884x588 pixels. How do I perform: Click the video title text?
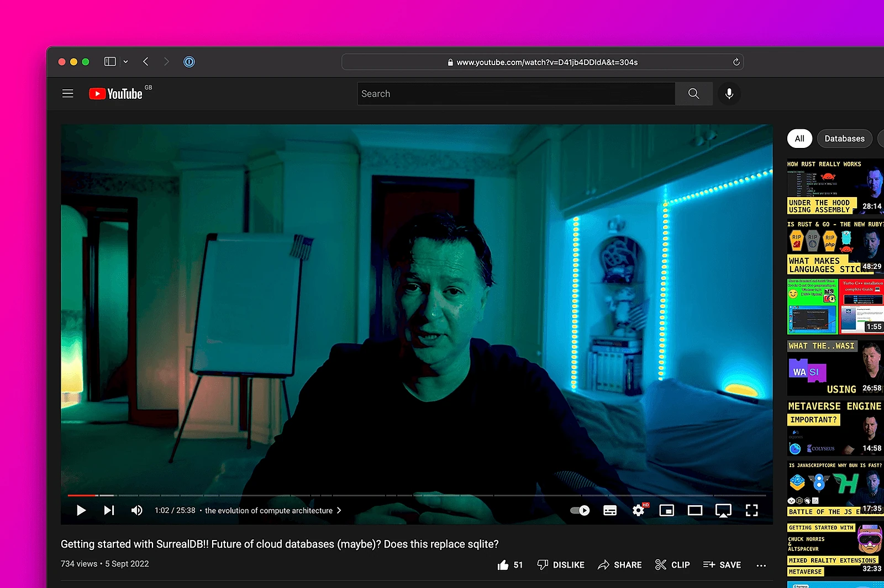pyautogui.click(x=280, y=544)
